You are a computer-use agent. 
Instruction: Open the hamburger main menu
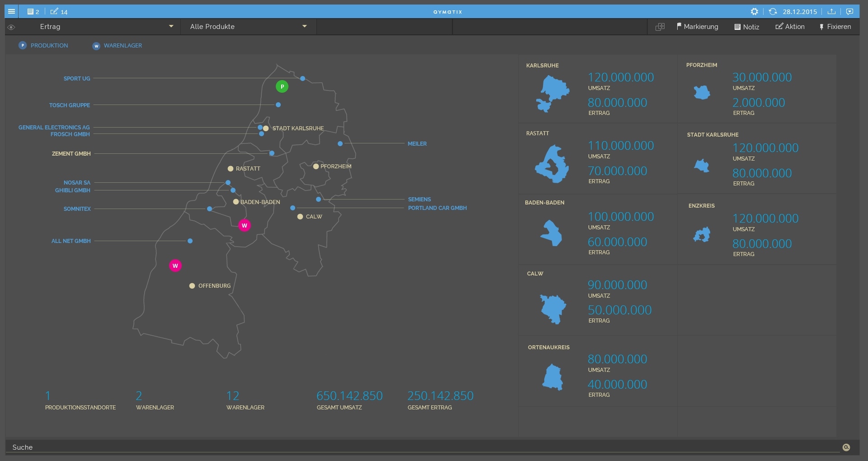click(x=11, y=11)
